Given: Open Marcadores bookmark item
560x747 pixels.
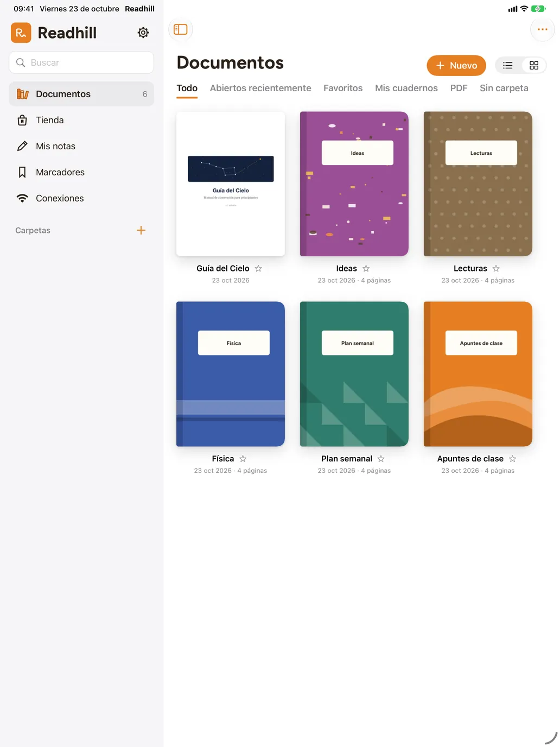Looking at the screenshot, I should coord(81,172).
